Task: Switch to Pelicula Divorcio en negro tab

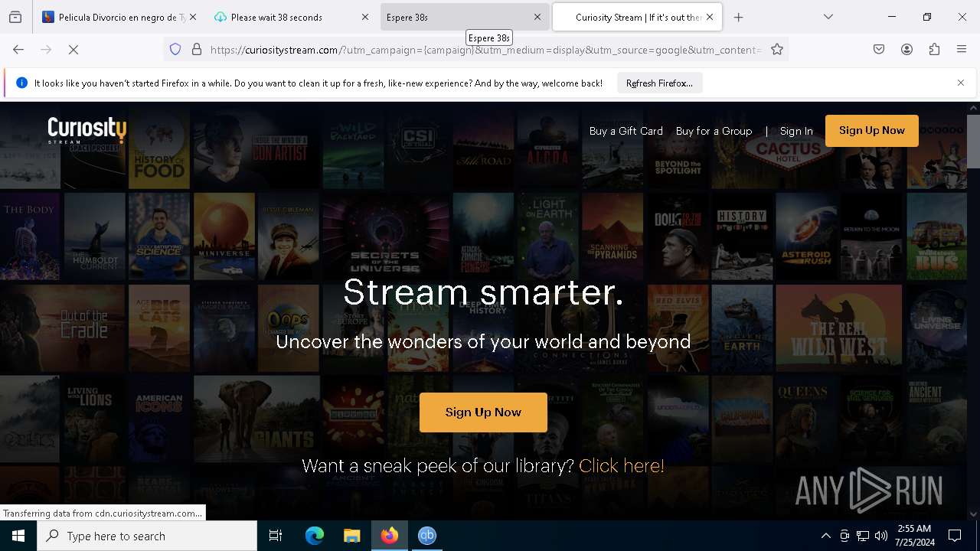Action: click(120, 17)
